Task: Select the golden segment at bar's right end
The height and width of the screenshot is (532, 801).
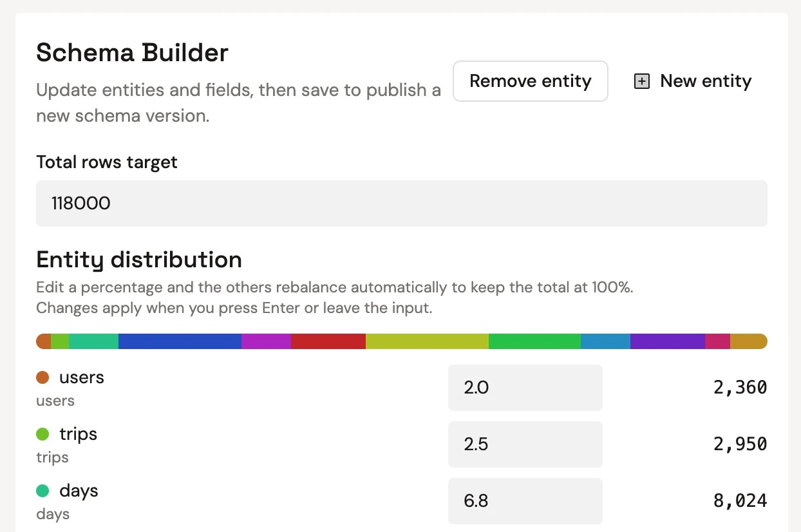Action: click(748, 341)
